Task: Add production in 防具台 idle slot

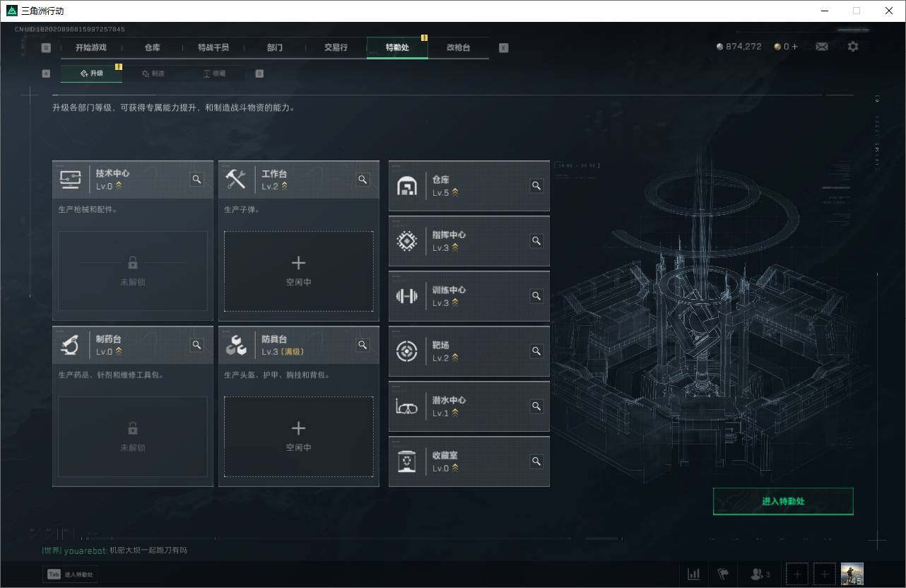Action: pos(298,437)
